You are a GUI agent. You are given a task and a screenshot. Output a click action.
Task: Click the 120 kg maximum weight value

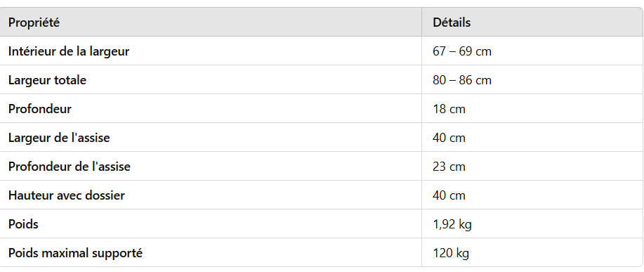click(451, 253)
